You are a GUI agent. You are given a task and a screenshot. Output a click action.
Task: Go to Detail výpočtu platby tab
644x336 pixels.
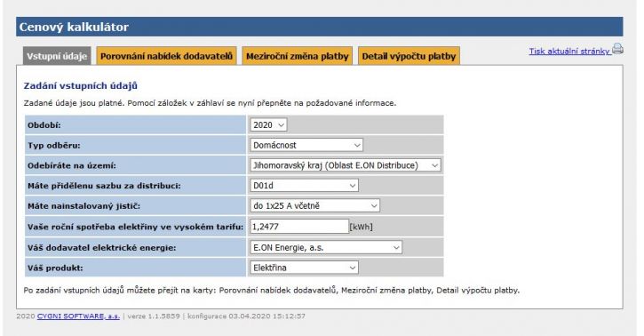coord(409,56)
